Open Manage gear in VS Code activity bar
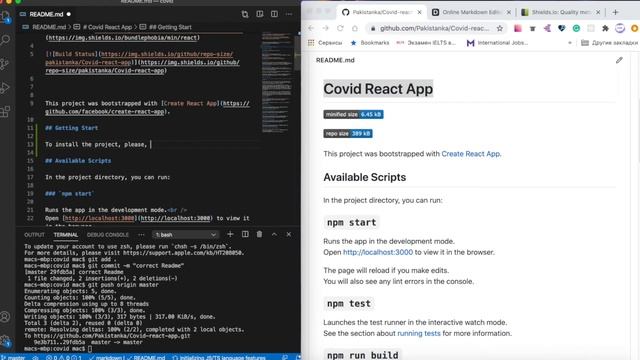Screen dimensions: 640x360 [x=5, y=340]
